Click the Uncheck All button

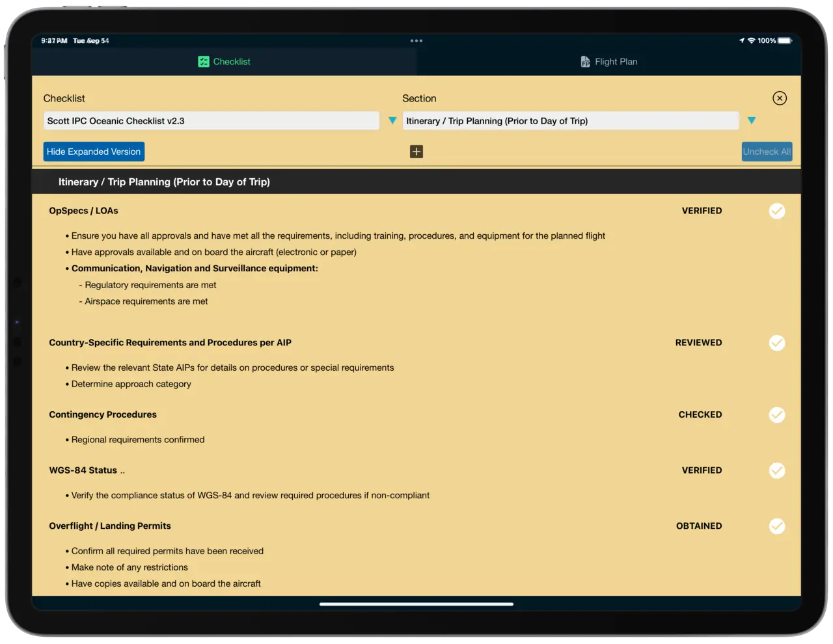point(767,152)
